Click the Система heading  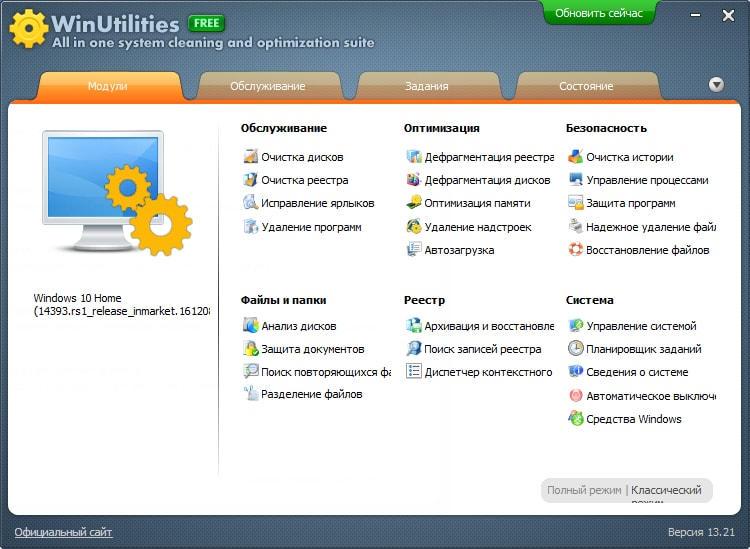point(589,300)
